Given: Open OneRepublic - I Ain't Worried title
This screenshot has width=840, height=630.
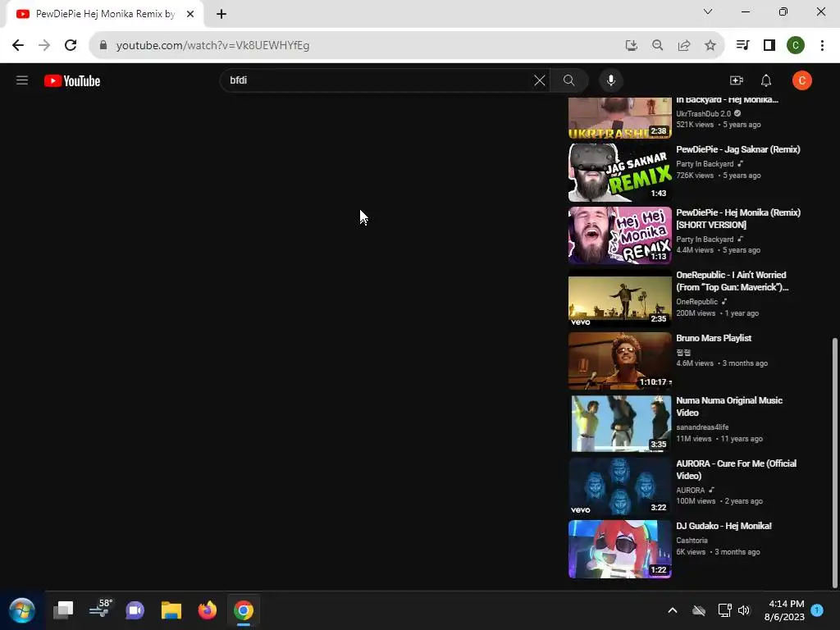Looking at the screenshot, I should [x=732, y=281].
